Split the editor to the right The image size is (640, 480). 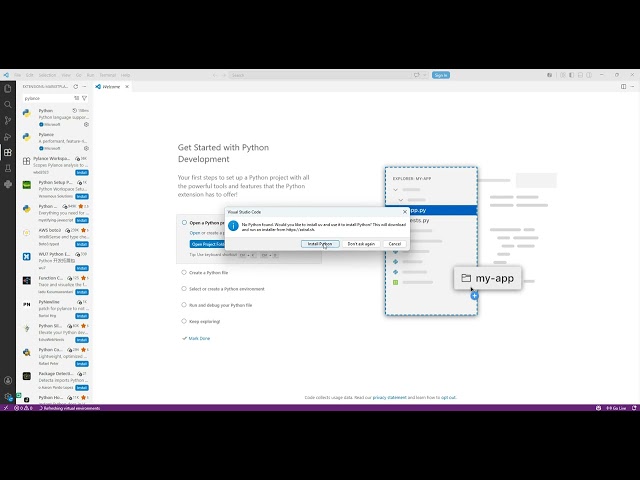click(623, 87)
